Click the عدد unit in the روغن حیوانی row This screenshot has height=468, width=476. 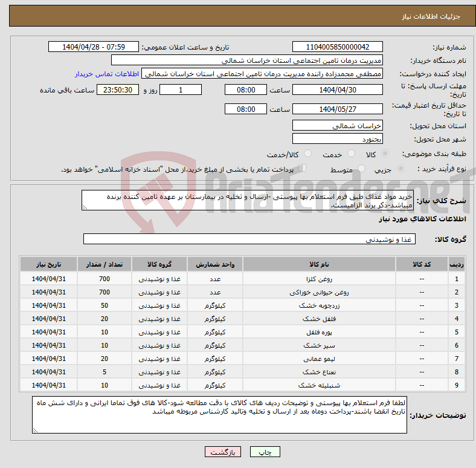click(215, 292)
